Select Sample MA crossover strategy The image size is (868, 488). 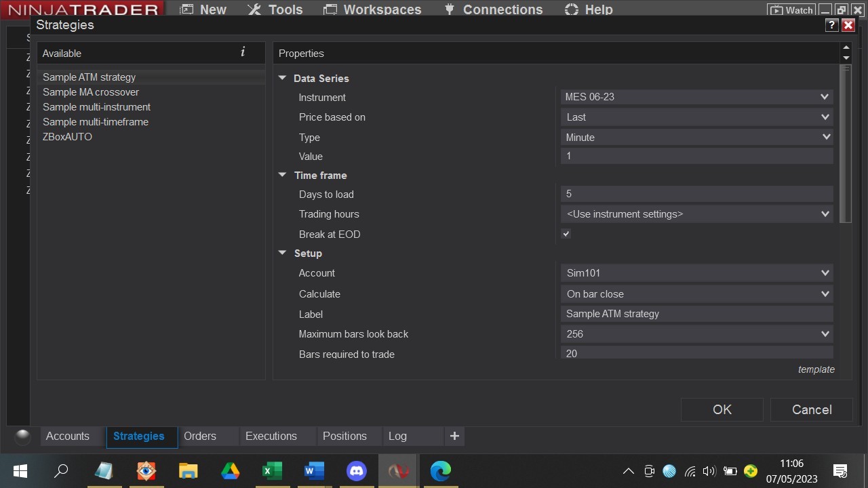point(91,92)
